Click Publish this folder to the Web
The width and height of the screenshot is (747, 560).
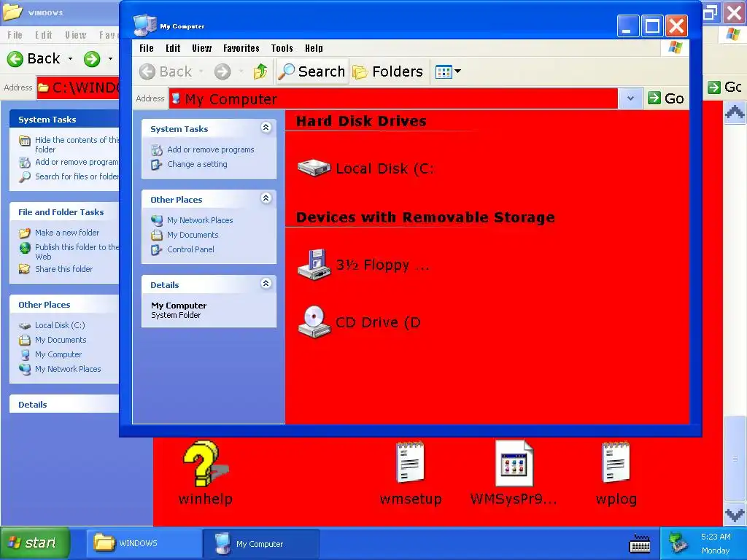tap(77, 252)
